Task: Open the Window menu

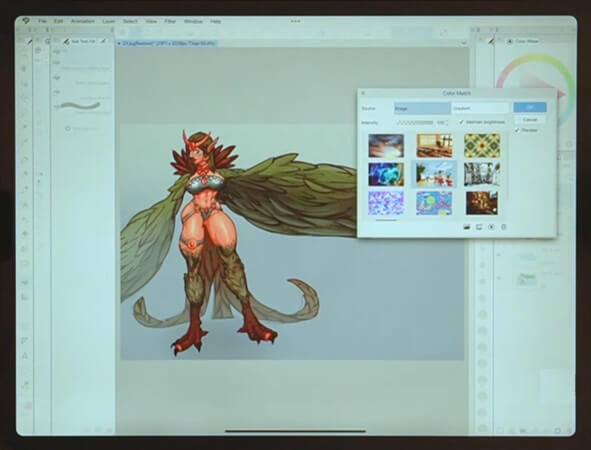Action: [x=193, y=21]
